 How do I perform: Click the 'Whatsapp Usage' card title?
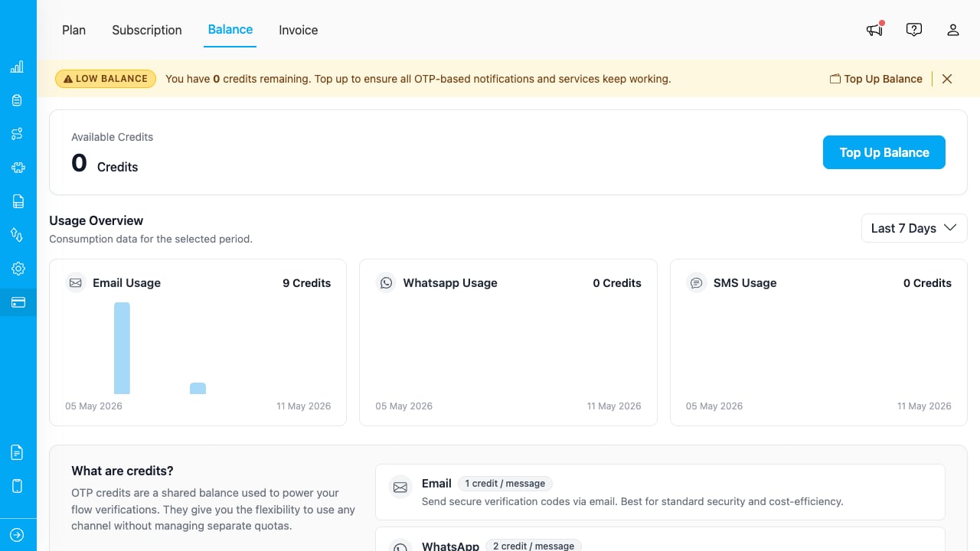[x=450, y=283]
